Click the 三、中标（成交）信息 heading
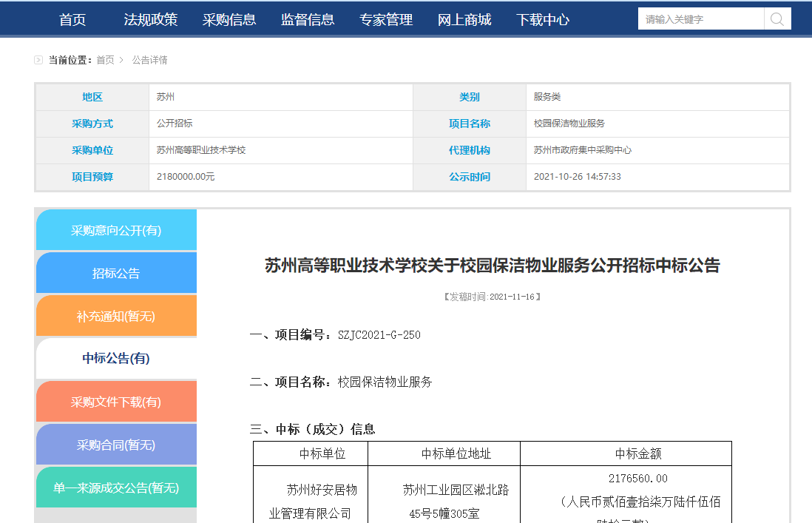This screenshot has width=812, height=523. pyautogui.click(x=312, y=429)
